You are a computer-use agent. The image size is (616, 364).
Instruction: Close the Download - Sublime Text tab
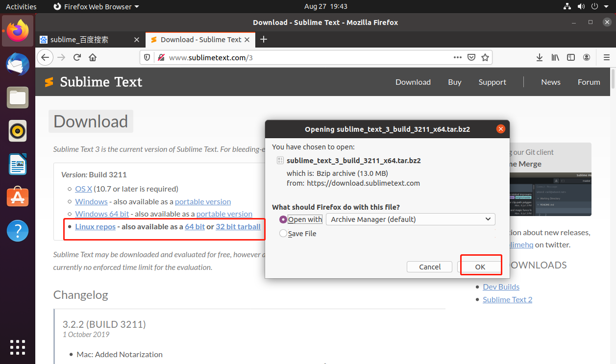pos(247,40)
